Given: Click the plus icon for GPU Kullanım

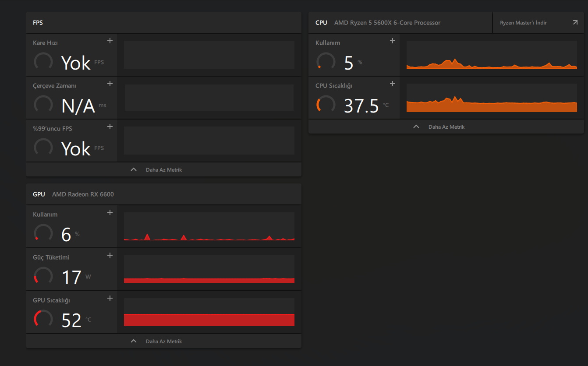Looking at the screenshot, I should tap(110, 212).
